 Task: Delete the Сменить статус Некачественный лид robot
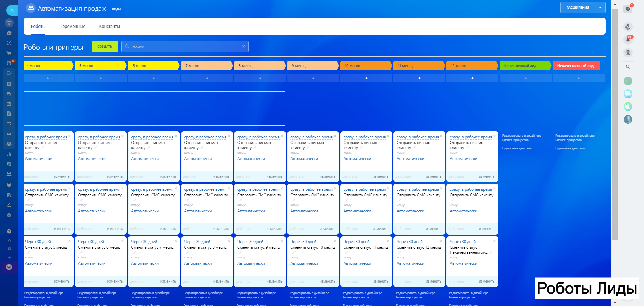point(494,241)
